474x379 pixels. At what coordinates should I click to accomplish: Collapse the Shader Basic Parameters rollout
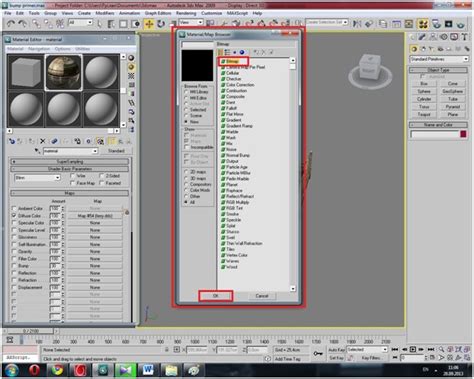[70, 169]
